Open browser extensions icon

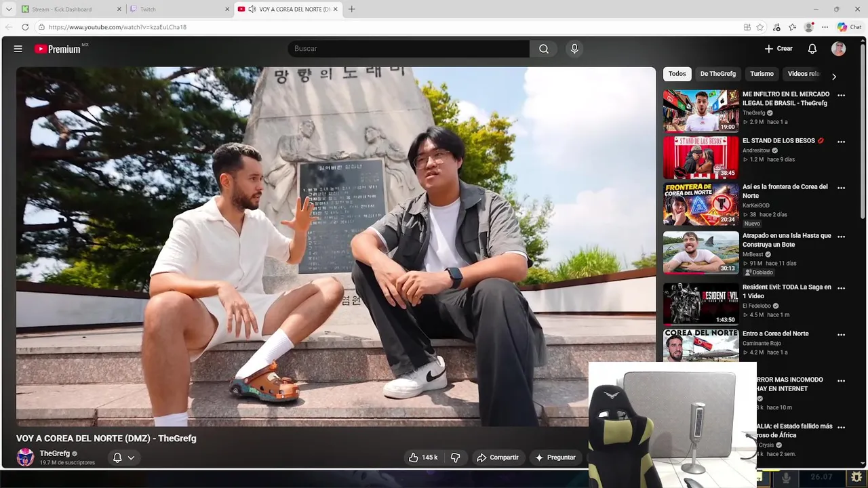[776, 27]
